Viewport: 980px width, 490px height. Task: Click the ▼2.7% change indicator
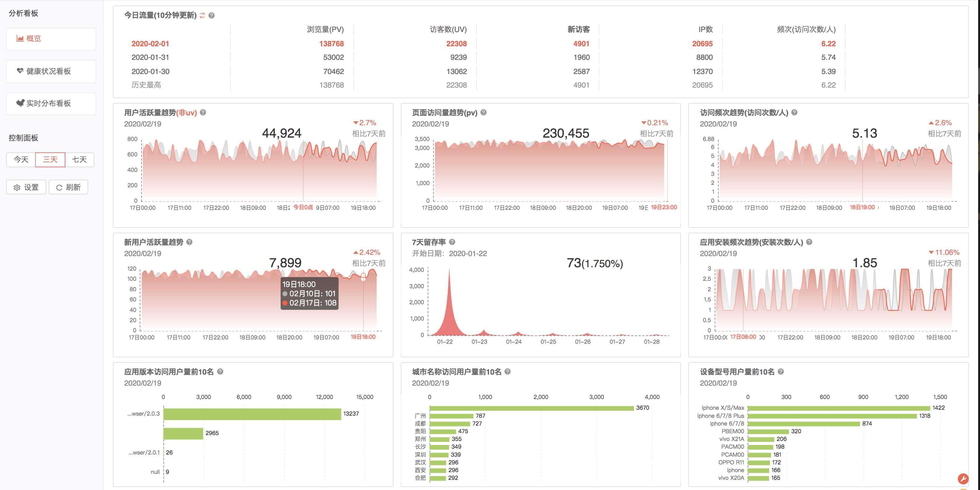pos(364,122)
